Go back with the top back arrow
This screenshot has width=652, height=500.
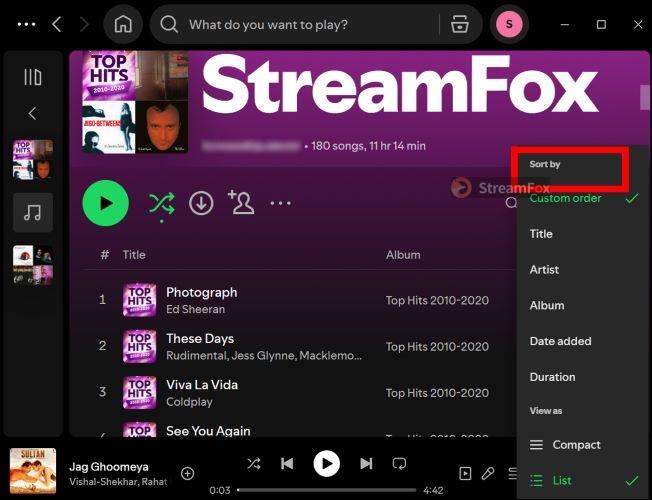[57, 25]
